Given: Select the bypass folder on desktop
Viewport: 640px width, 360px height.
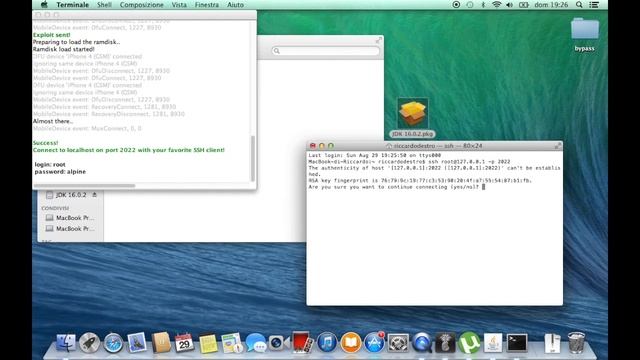Looking at the screenshot, I should coord(584,34).
